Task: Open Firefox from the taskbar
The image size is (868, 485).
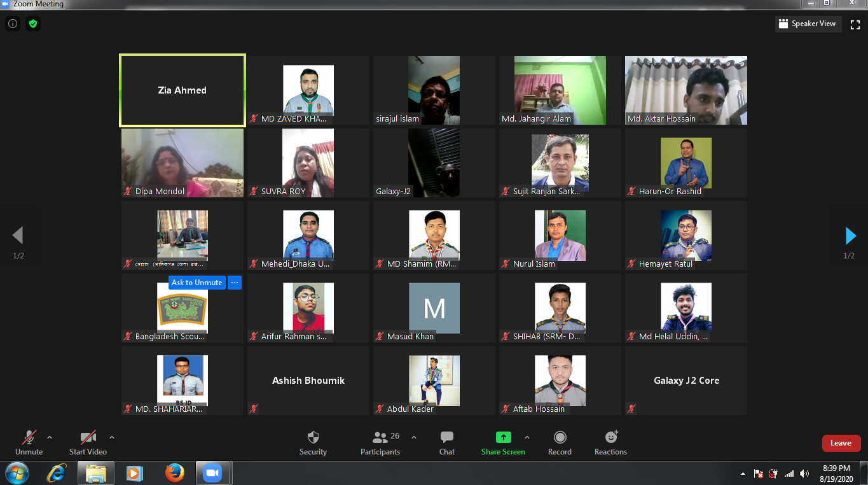Action: (174, 473)
